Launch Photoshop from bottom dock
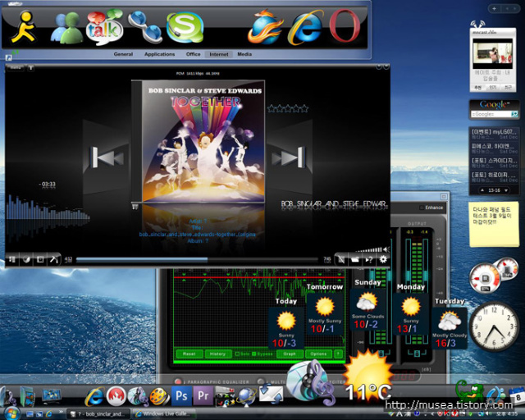Image resolution: width=525 pixels, height=420 pixels. point(182,396)
